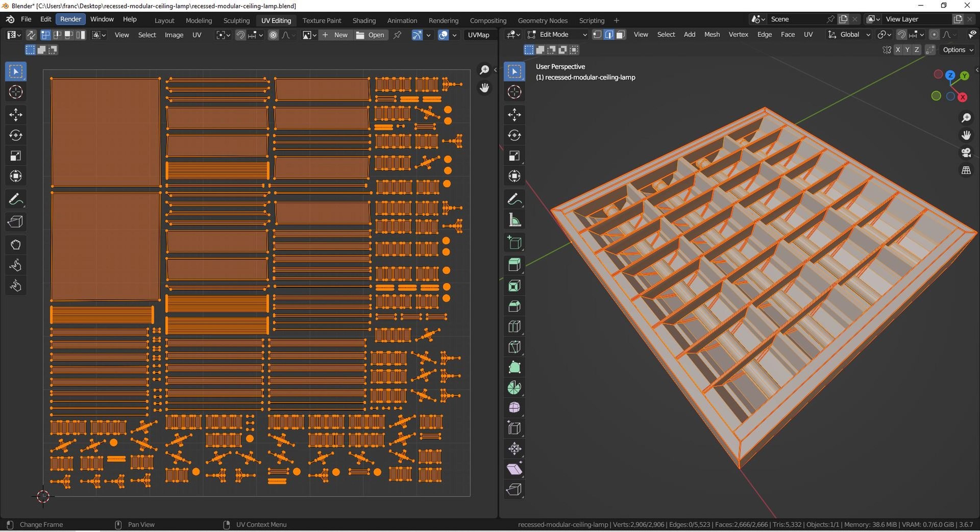
Task: Click the UVMap name field
Action: (479, 35)
